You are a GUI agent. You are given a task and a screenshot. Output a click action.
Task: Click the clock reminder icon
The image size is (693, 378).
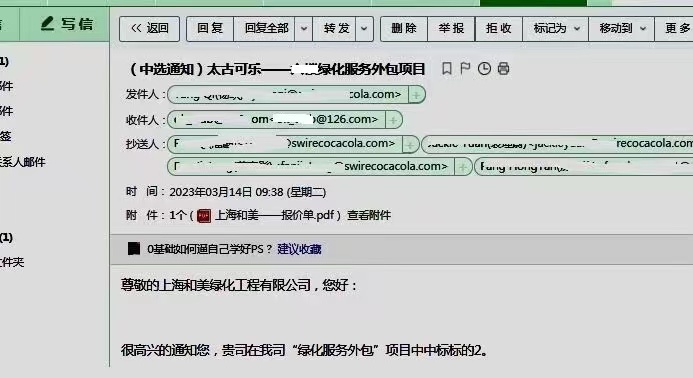pos(484,69)
